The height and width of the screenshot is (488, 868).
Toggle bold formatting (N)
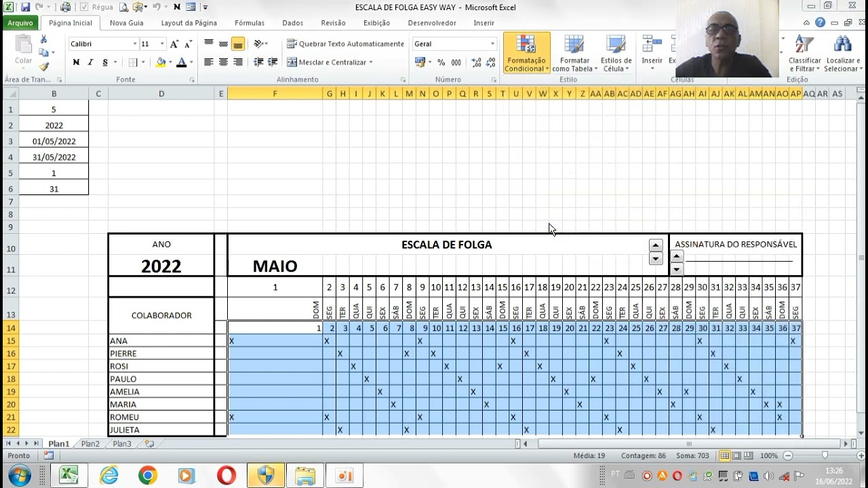coord(76,62)
